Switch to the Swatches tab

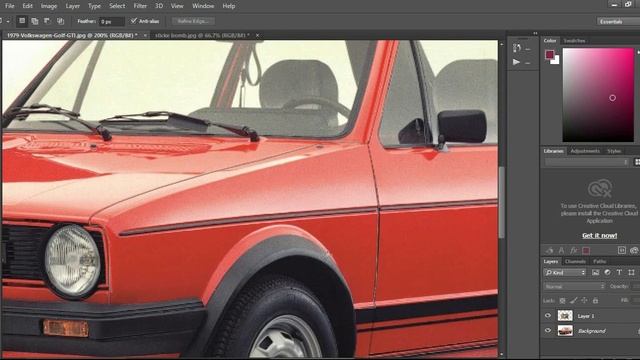[x=574, y=41]
